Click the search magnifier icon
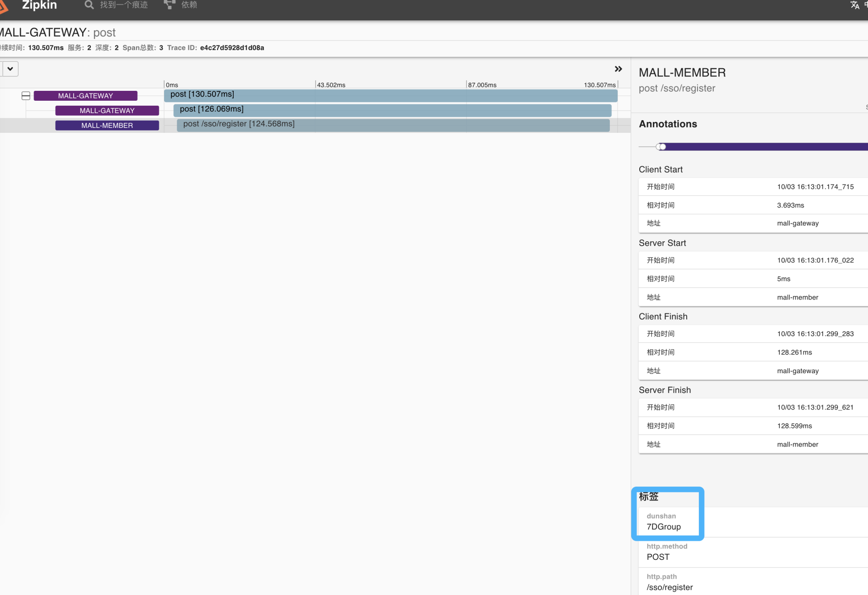Viewport: 868px width, 595px height. coord(89,5)
